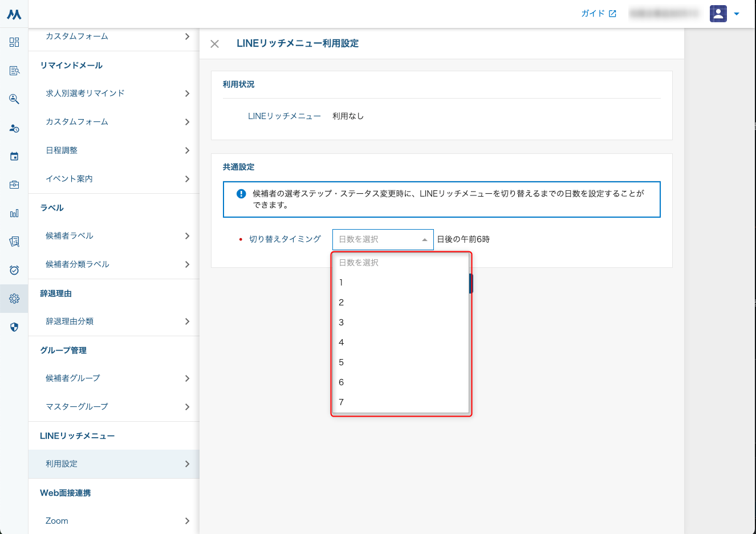Click the briefcase icon in sidebar
This screenshot has height=534, width=756.
coord(14,185)
